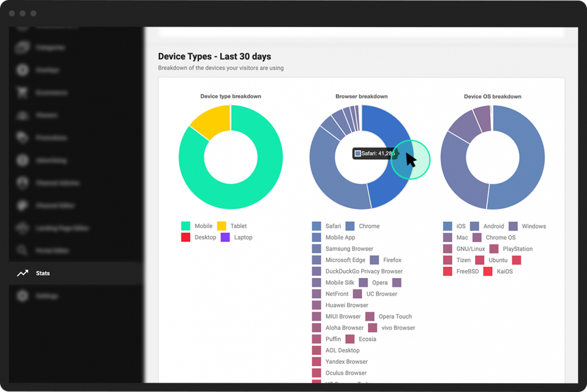
Task: Click the Mac legend label
Action: point(462,238)
